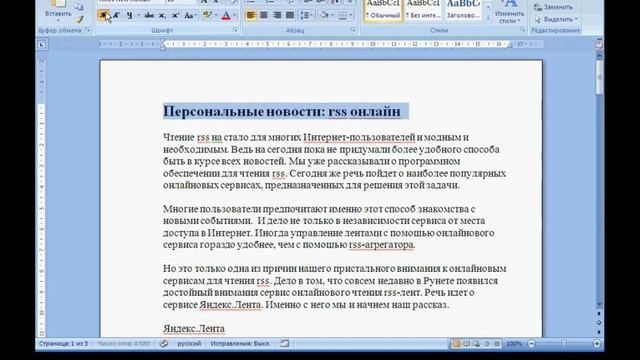Click the bottom border button
Screen dimensions: 640x360
click(343, 16)
